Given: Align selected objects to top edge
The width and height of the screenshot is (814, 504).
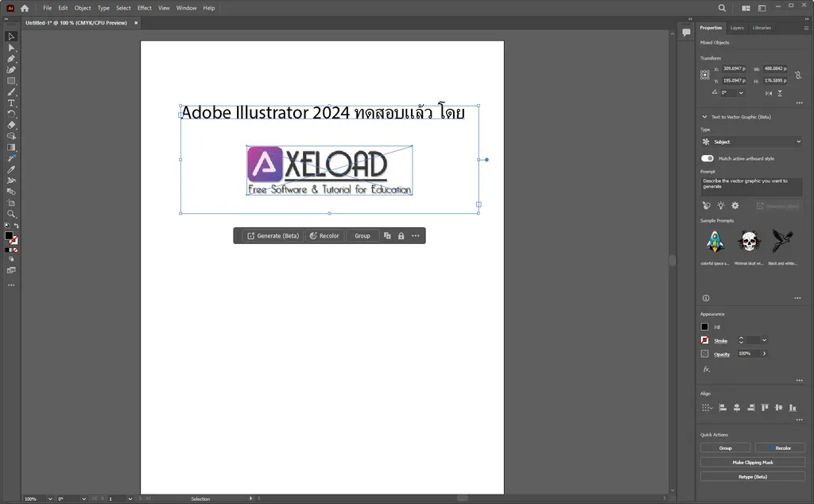Looking at the screenshot, I should pyautogui.click(x=765, y=408).
